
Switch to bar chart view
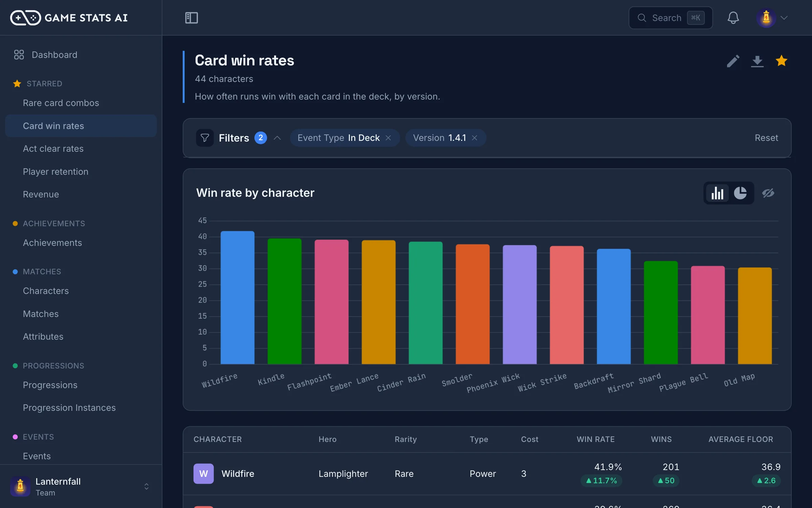click(x=717, y=193)
